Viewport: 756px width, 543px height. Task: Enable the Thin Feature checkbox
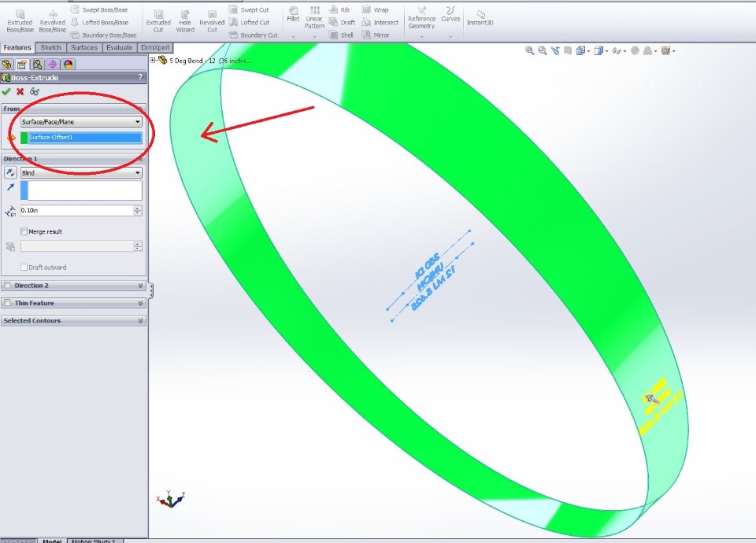[x=7, y=302]
